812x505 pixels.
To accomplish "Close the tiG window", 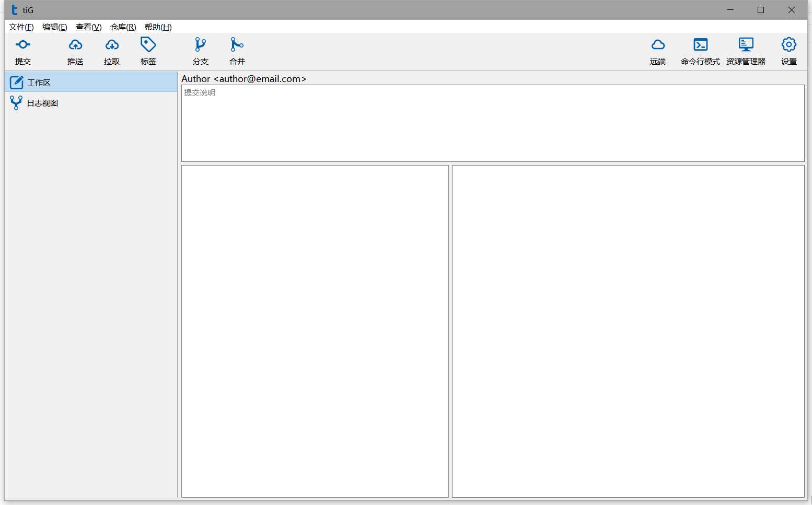I will (x=792, y=10).
